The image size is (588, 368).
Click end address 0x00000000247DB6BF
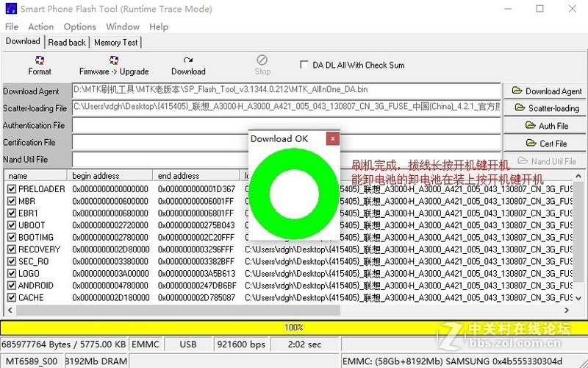pos(197,285)
